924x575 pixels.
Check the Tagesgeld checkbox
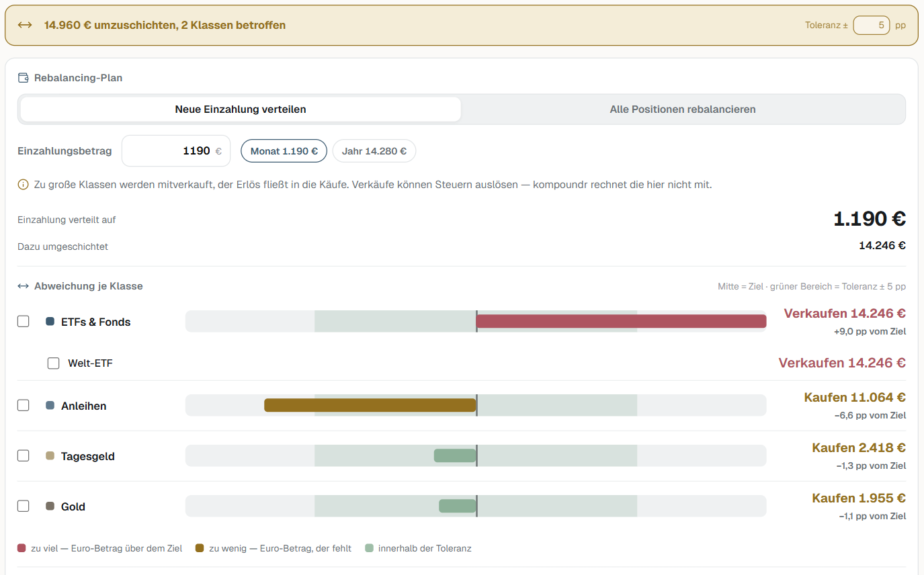24,456
